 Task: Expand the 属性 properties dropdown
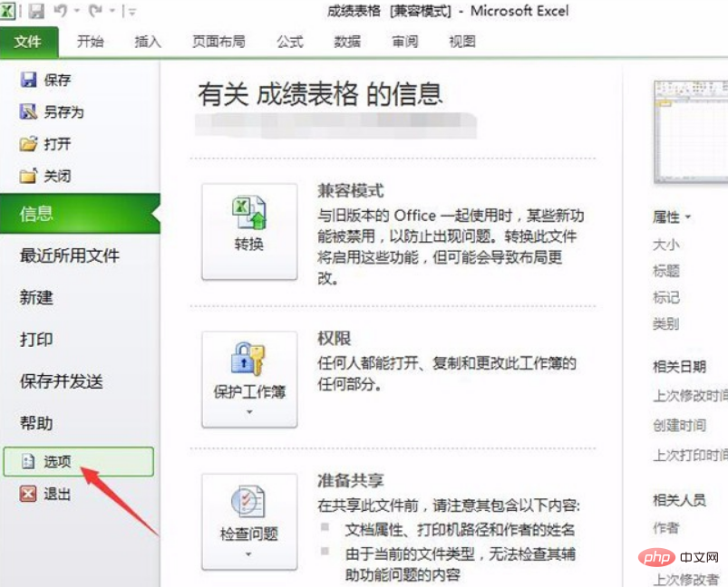[x=672, y=217]
